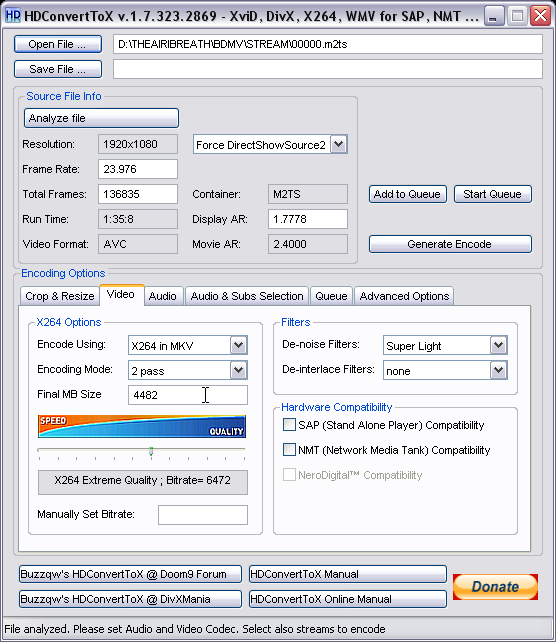Click the Add to Queue button
This screenshot has height=642, width=556.
(407, 194)
